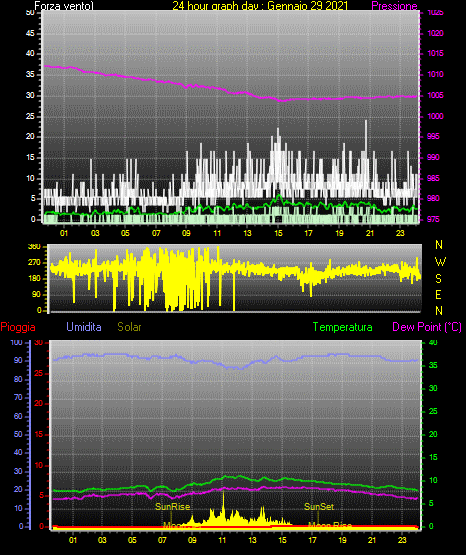This screenshot has height=555, width=466.
Task: Click blue humidity axis value '50'
Action: (x=18, y=434)
